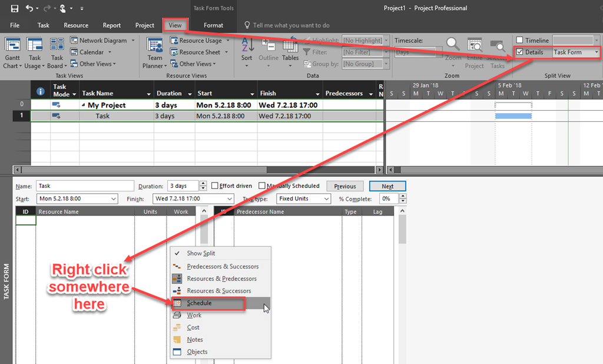603x364 pixels.
Task: Toggle the Effort driven checkbox
Action: tap(215, 186)
